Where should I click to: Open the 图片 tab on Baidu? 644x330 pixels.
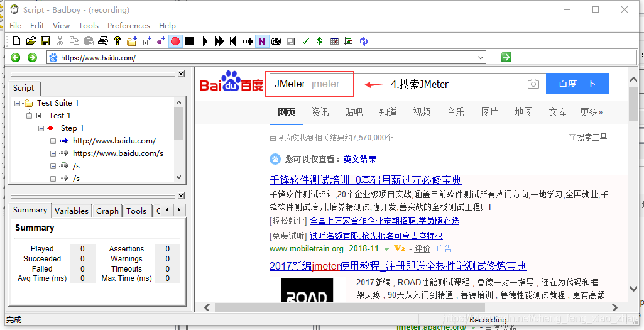click(x=489, y=112)
